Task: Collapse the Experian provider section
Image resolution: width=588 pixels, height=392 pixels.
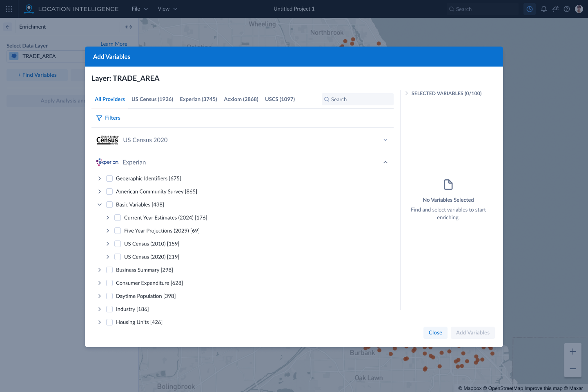Action: click(385, 162)
